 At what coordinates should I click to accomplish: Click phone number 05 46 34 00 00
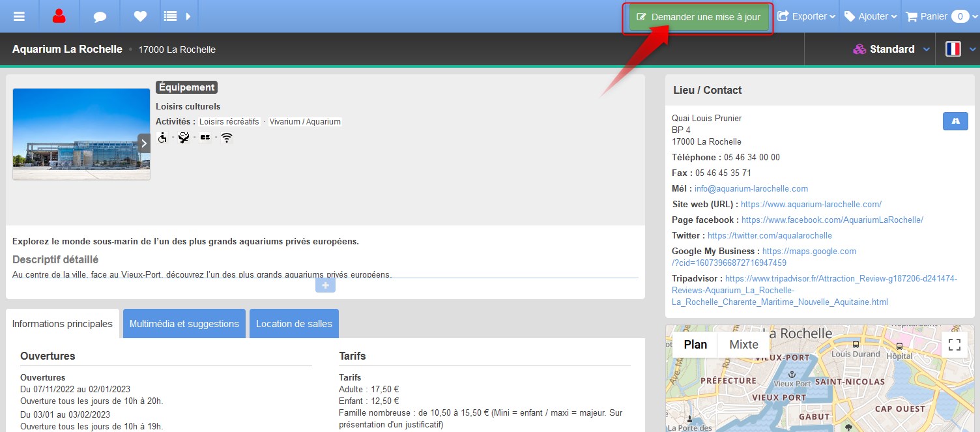752,157
